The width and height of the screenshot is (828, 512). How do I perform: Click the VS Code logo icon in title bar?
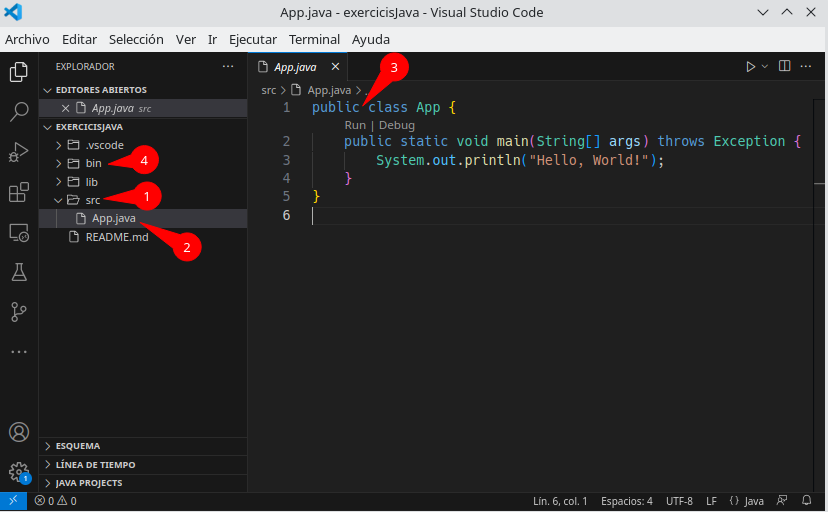(x=13, y=12)
